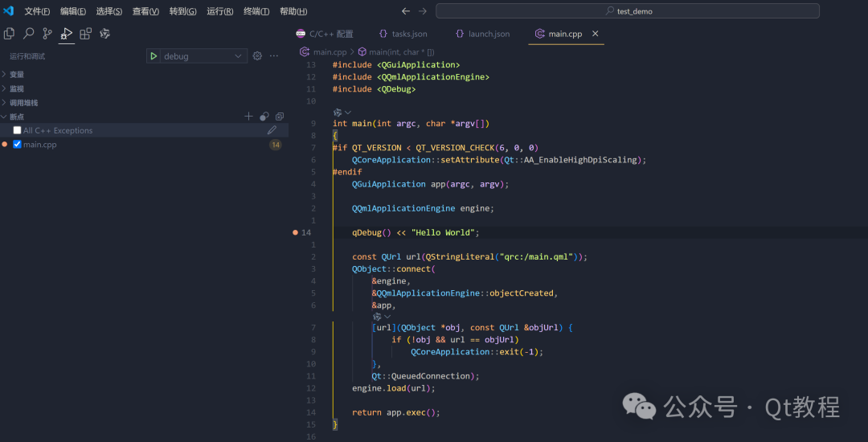Open the 运行(R) menu
868x442 pixels.
(x=219, y=11)
